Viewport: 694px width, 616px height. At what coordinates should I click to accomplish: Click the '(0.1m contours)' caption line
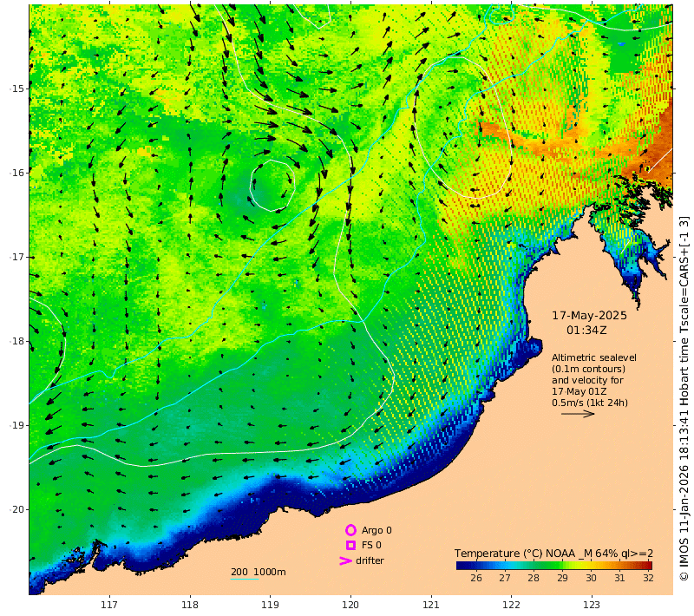click(x=588, y=369)
